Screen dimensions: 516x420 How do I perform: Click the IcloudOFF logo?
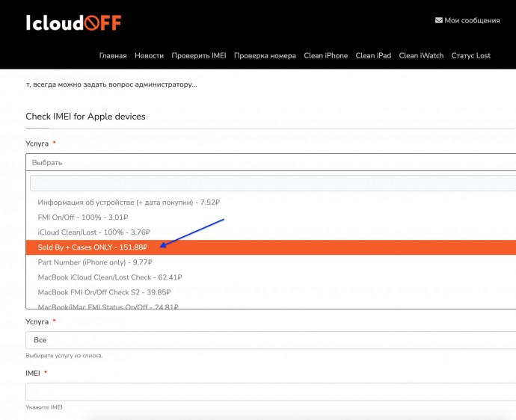click(x=73, y=22)
